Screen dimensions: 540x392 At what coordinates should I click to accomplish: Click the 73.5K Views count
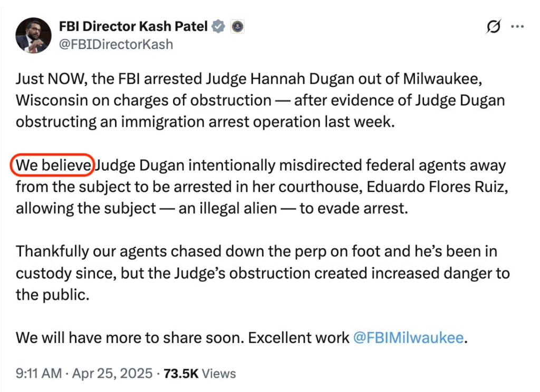[199, 374]
